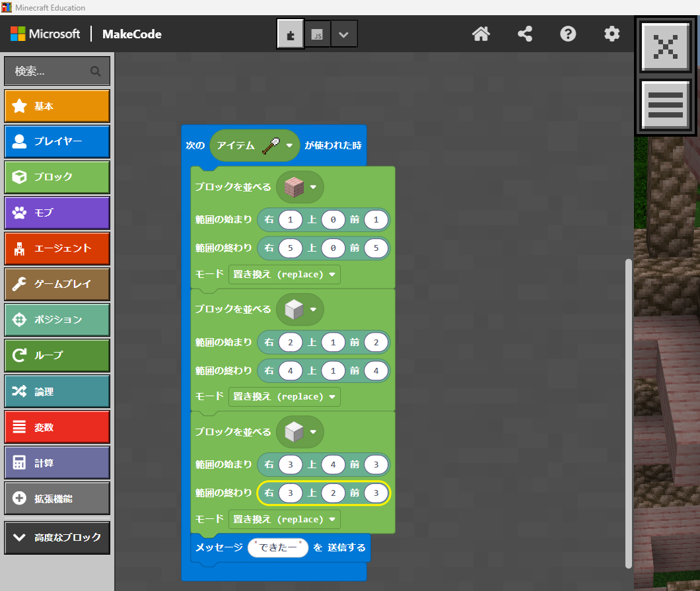
Task: Focus the 検索 search field
Action: tap(57, 71)
